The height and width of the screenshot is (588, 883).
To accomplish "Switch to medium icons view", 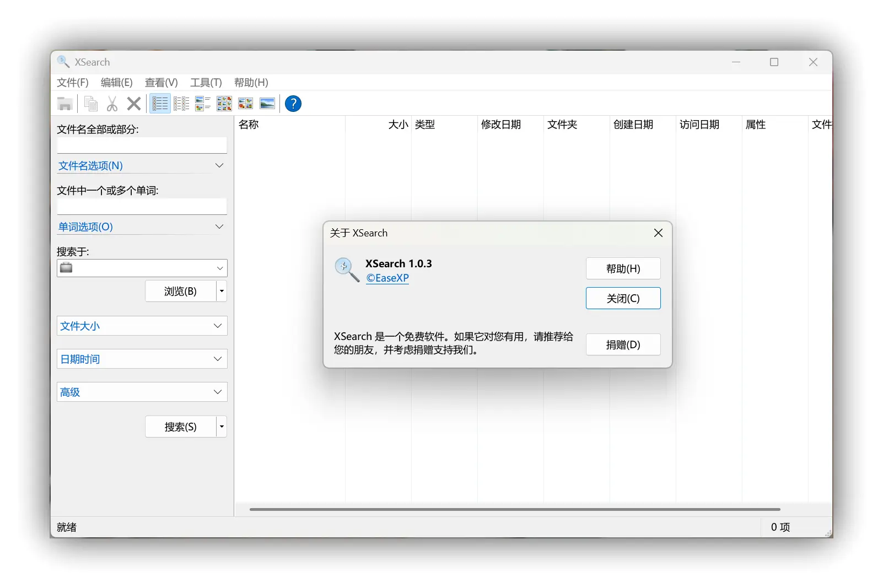I will point(246,104).
